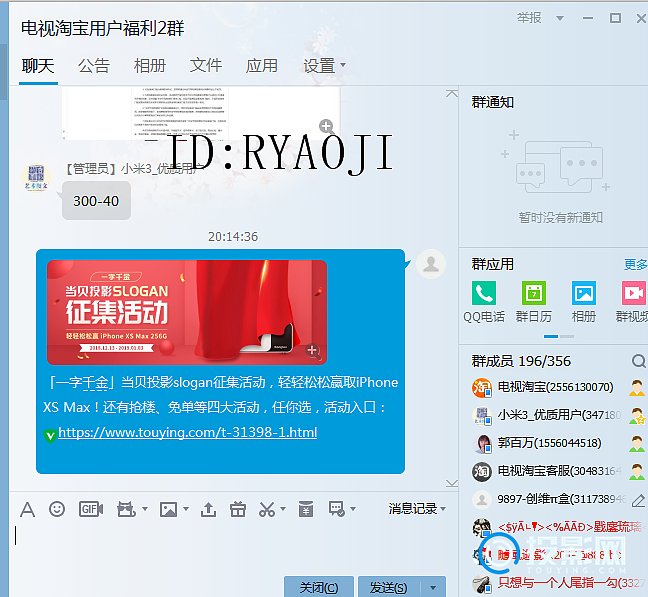Click group title 电视淘宝用户福利2群
The height and width of the screenshot is (597, 648).
(x=102, y=29)
